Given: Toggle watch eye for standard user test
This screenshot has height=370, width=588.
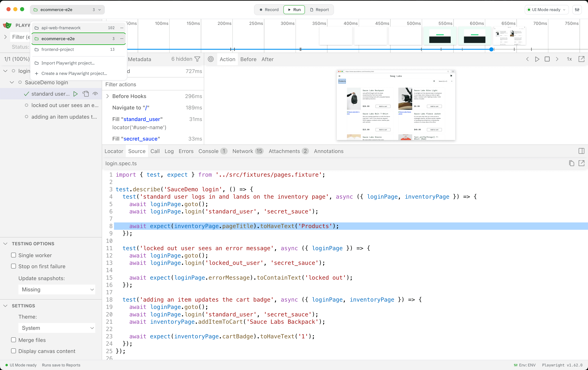Looking at the screenshot, I should pyautogui.click(x=95, y=94).
